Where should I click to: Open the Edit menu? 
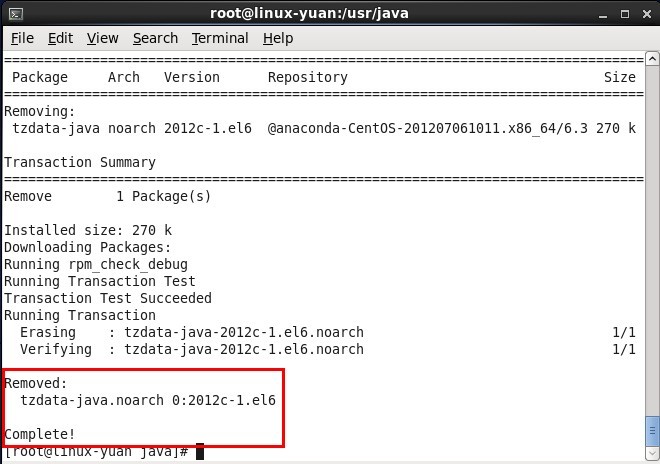pyautogui.click(x=60, y=38)
